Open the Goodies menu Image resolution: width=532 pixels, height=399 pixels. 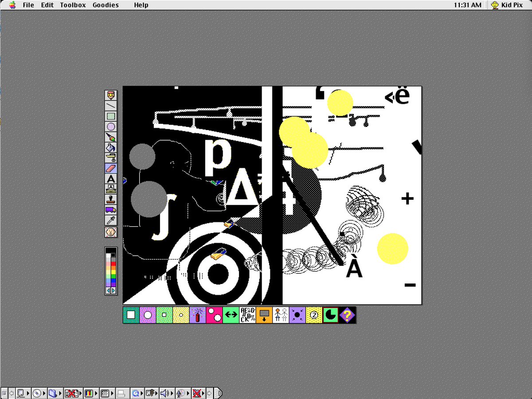pos(106,5)
